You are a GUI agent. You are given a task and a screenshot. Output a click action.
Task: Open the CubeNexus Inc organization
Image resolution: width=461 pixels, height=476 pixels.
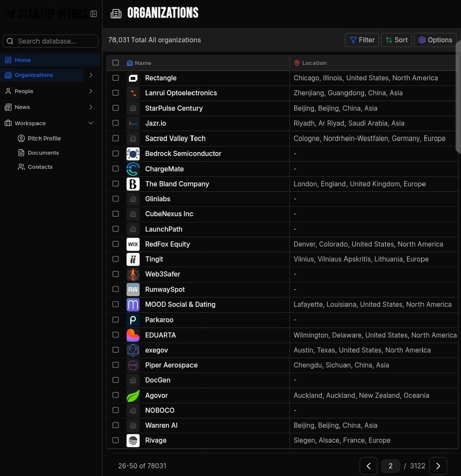click(169, 214)
